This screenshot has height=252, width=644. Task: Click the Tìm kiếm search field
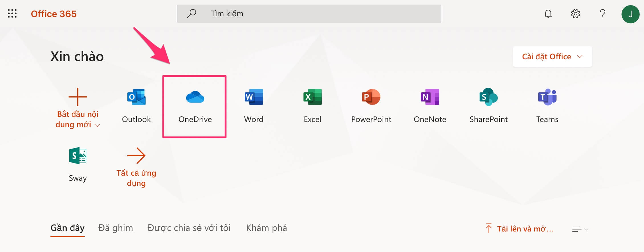click(x=309, y=14)
